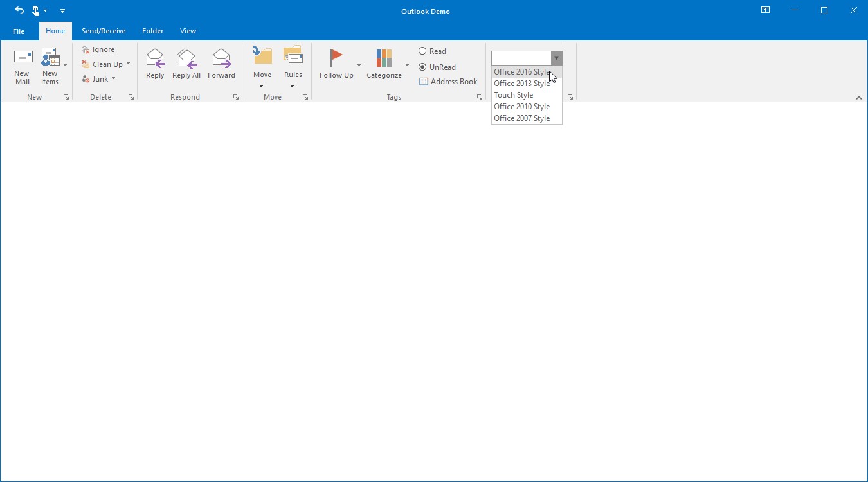Open the View ribbon tab
The image size is (868, 482).
(x=188, y=31)
